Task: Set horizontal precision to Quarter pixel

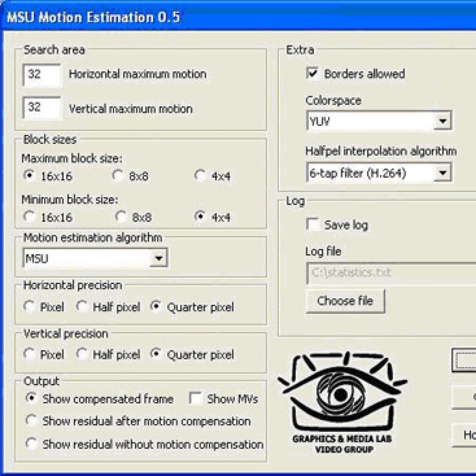Action: coord(156,306)
